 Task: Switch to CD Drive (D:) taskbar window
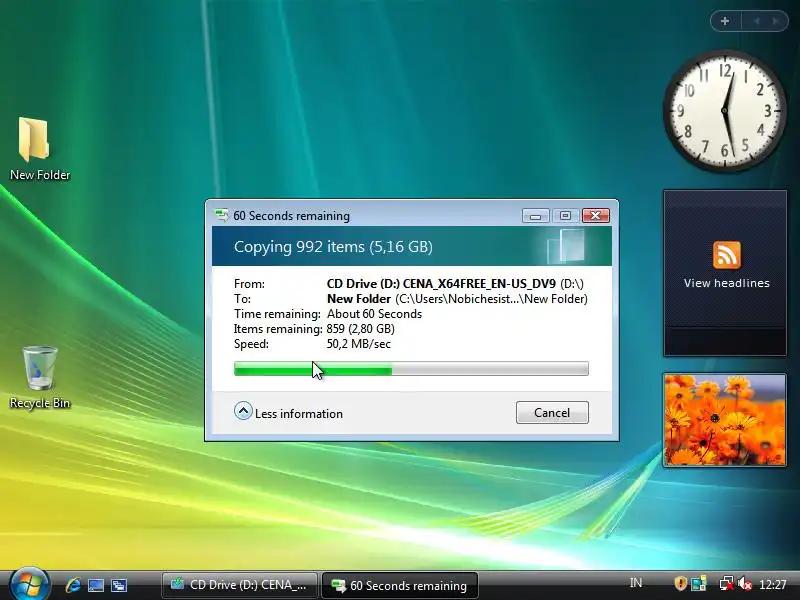point(239,585)
